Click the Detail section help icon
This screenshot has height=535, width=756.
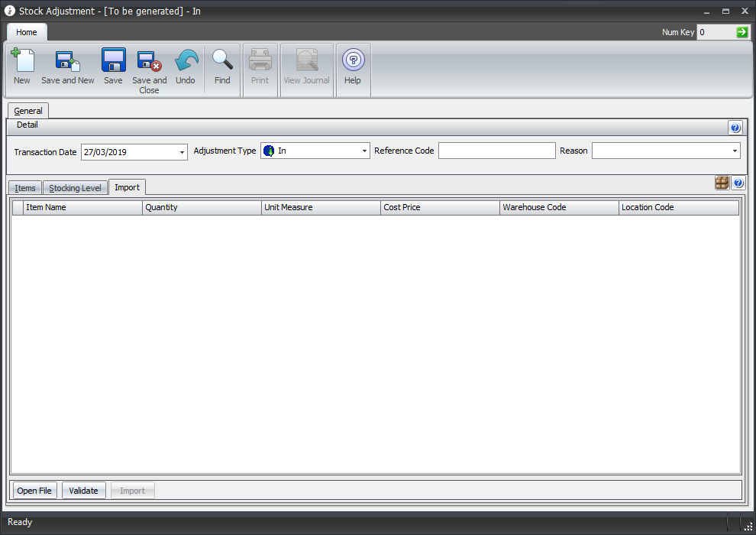[x=735, y=128]
